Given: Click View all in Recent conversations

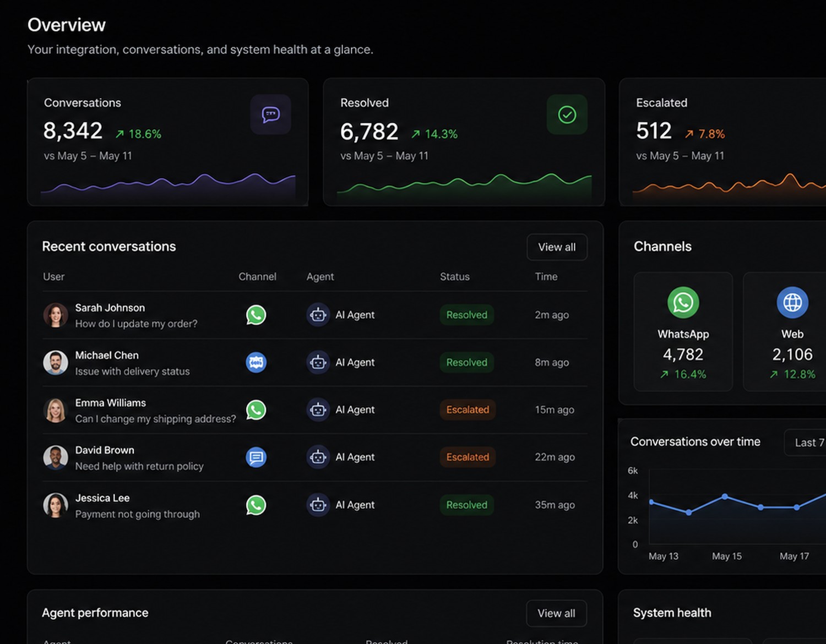Looking at the screenshot, I should (557, 247).
